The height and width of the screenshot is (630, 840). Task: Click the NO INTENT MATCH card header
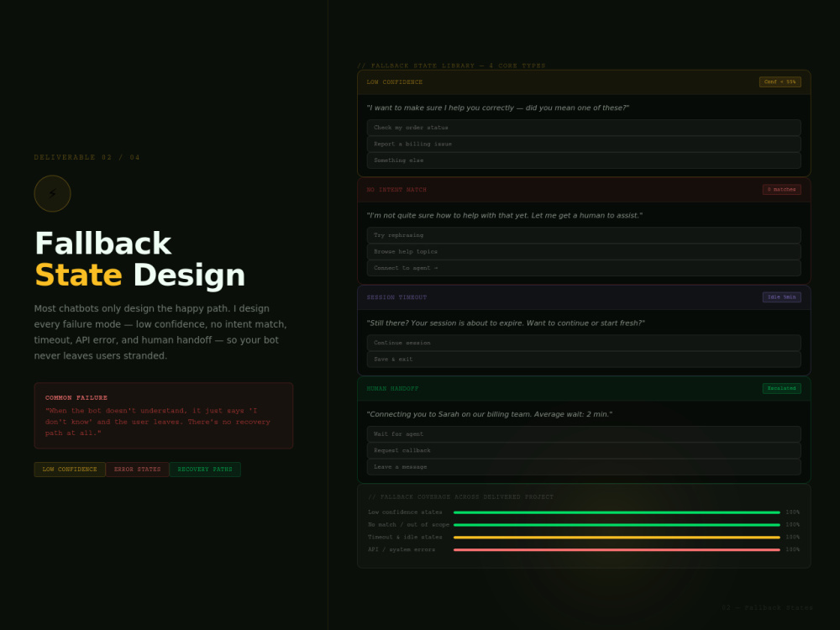point(584,190)
